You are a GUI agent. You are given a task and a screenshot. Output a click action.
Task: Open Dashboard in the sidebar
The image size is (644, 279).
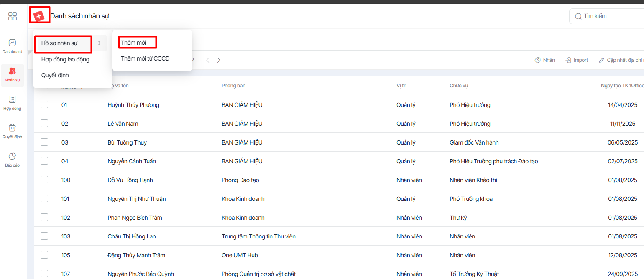point(13,46)
